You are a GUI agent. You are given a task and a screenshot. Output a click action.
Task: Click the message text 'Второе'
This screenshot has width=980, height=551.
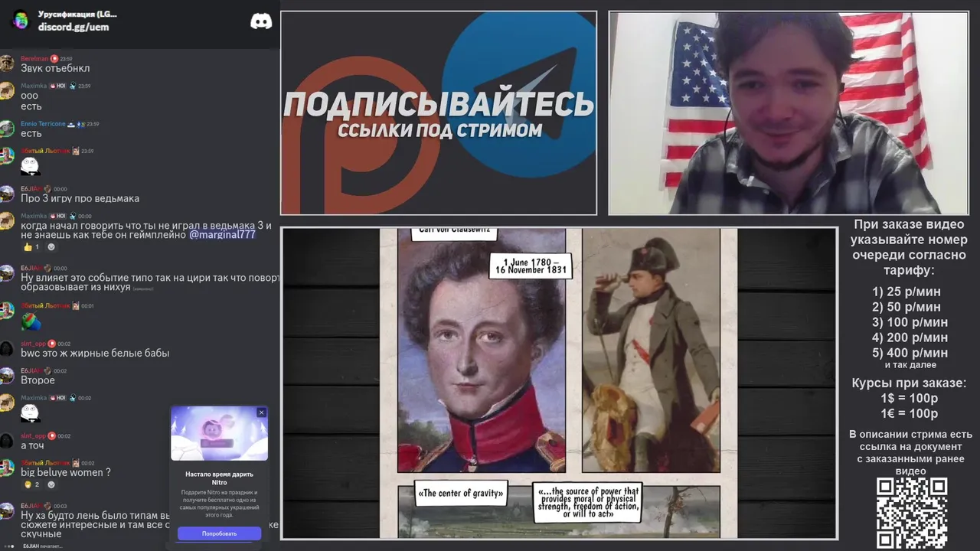pos(38,380)
